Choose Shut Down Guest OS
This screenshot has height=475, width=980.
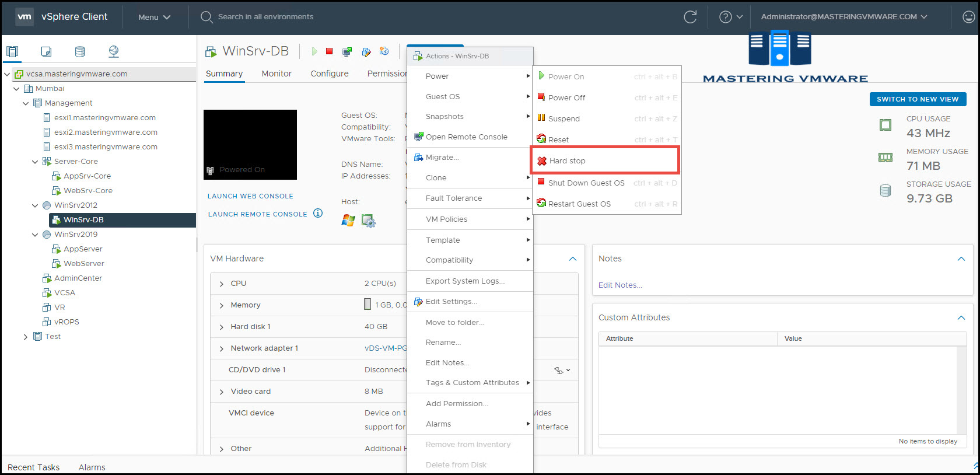[607, 183]
